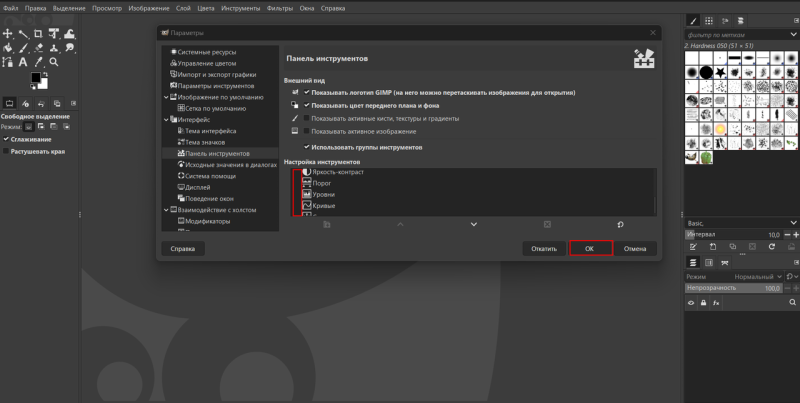Adjust the Интервал slider

coord(734,235)
